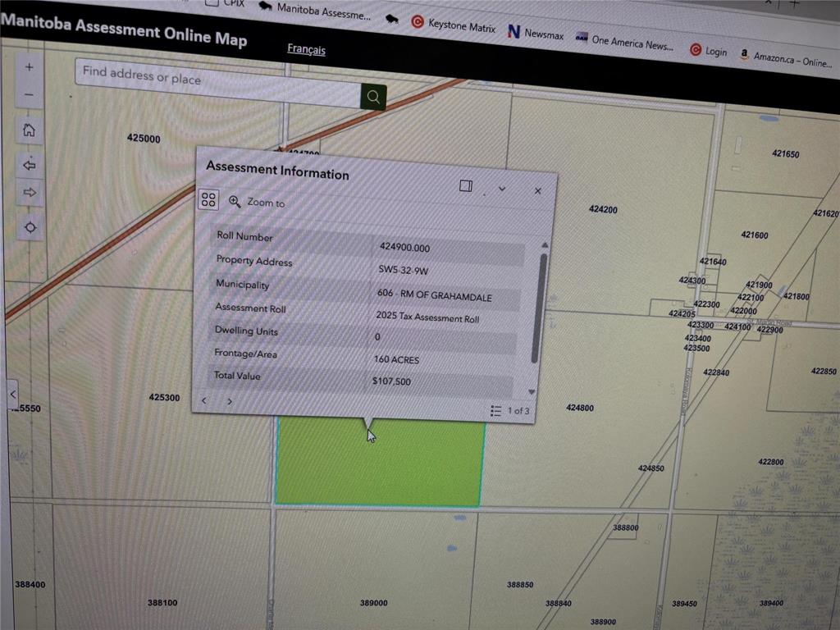This screenshot has width=840, height=630.
Task: Click the green search magnifier button
Action: coord(373,97)
